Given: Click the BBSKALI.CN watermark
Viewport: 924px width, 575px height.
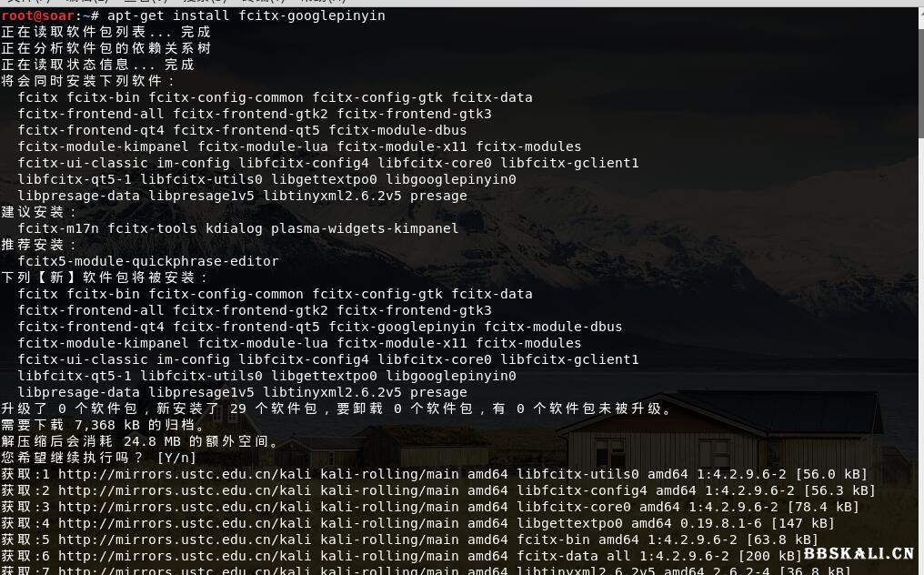Looking at the screenshot, I should (858, 553).
